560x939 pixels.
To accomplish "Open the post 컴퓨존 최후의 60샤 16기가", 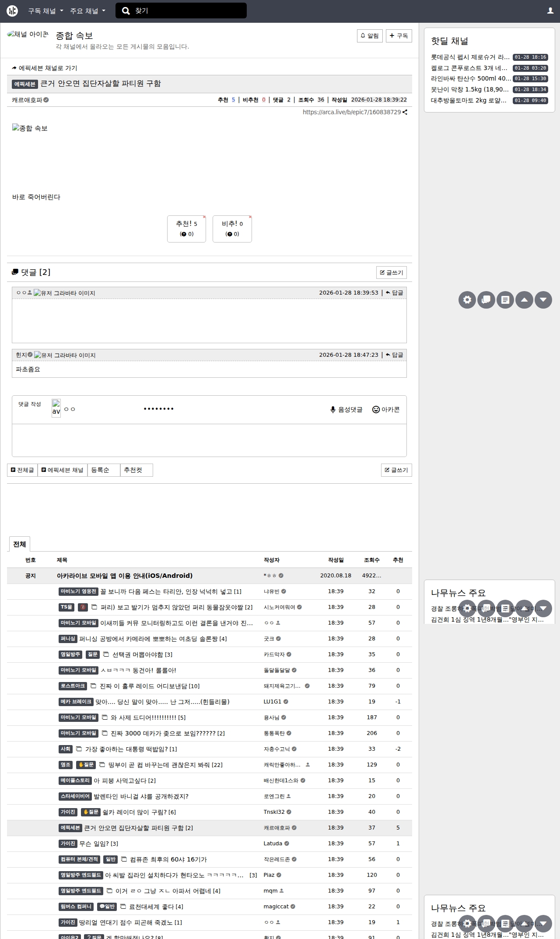I will coord(168,859).
